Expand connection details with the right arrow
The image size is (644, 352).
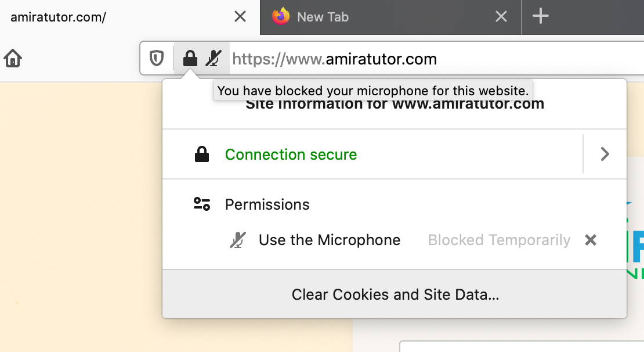[x=605, y=154]
